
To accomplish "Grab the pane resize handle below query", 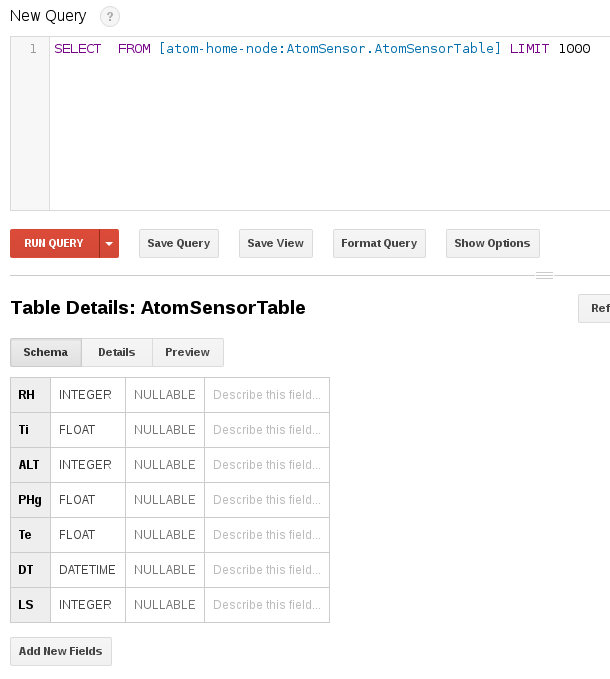I will click(x=545, y=275).
